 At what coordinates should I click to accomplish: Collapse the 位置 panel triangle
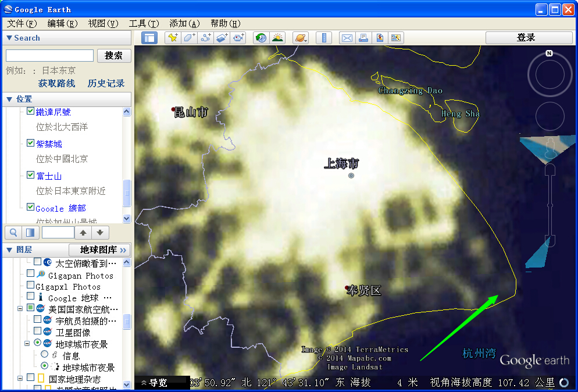(9, 99)
